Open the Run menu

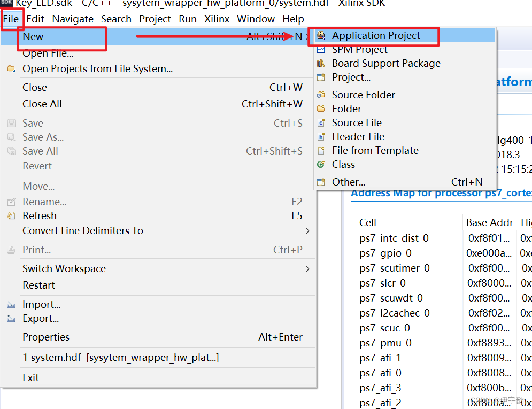pyautogui.click(x=188, y=19)
